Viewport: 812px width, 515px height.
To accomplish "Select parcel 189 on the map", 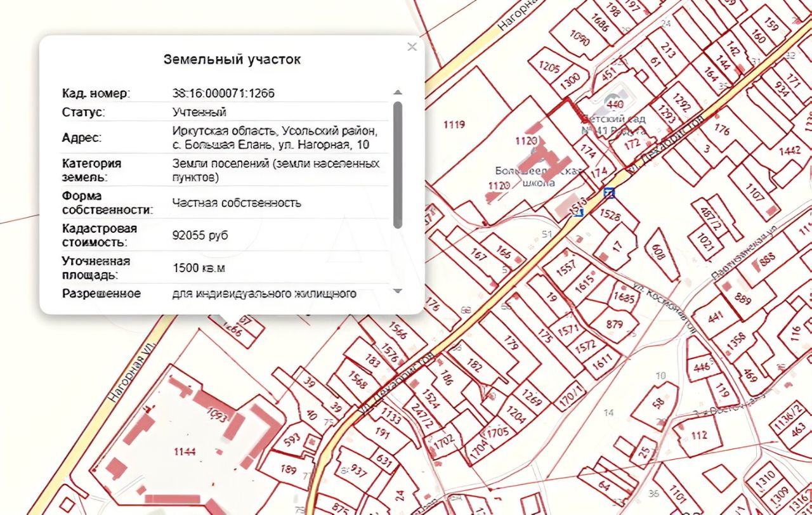I will click(289, 470).
